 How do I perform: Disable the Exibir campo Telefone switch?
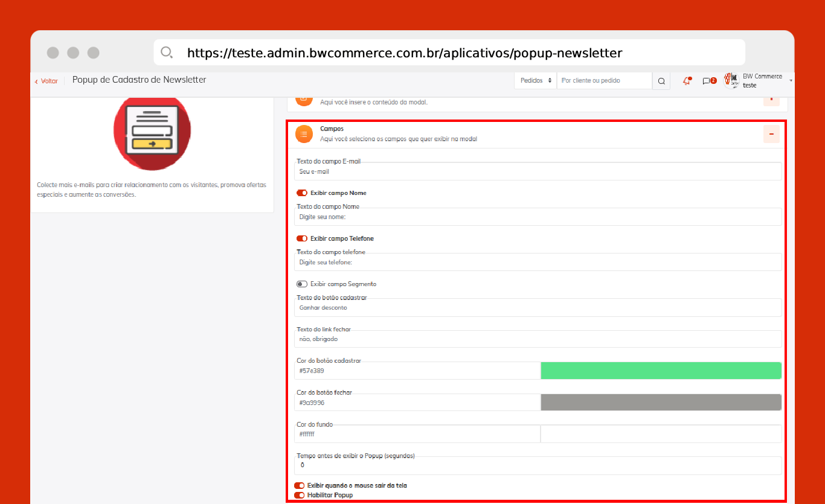click(302, 238)
